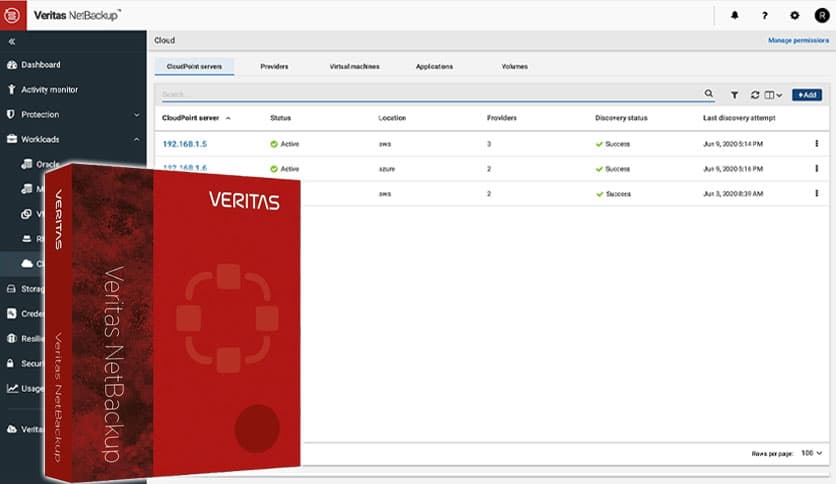The width and height of the screenshot is (836, 484).
Task: Click the Location column header
Action: point(392,118)
